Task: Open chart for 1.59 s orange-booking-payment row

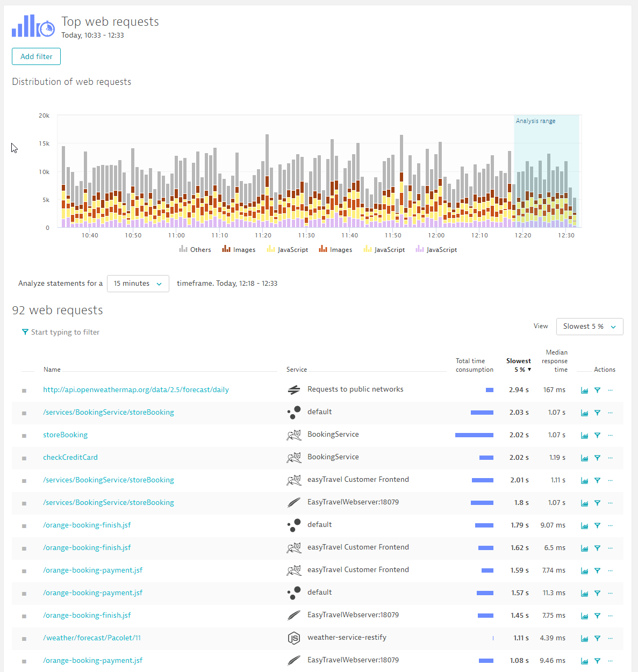Action: [x=584, y=571]
